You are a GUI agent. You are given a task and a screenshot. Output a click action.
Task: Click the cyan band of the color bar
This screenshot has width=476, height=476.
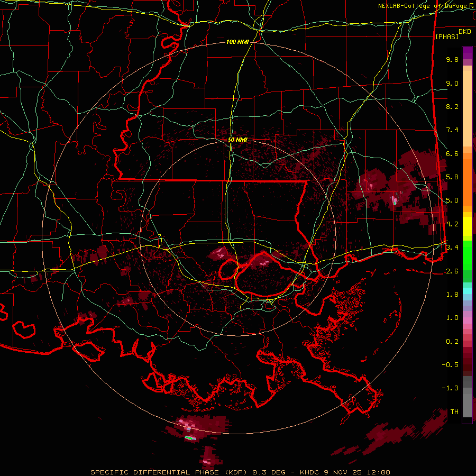(467, 291)
